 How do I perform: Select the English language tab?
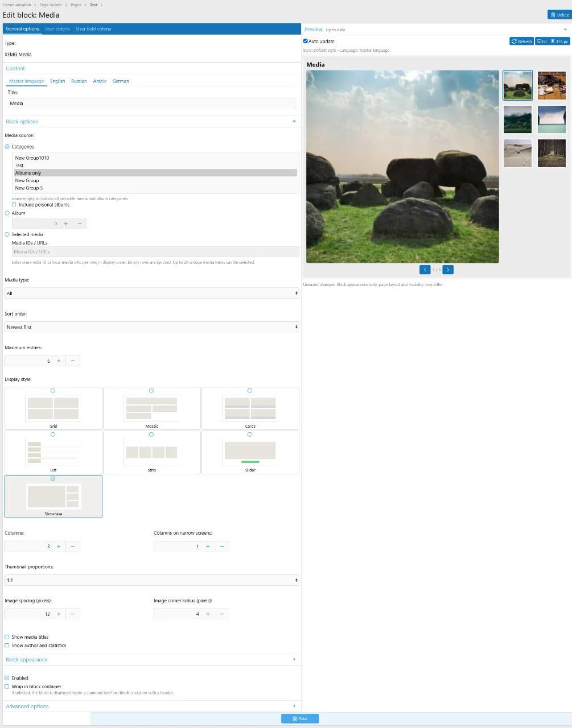pos(57,81)
